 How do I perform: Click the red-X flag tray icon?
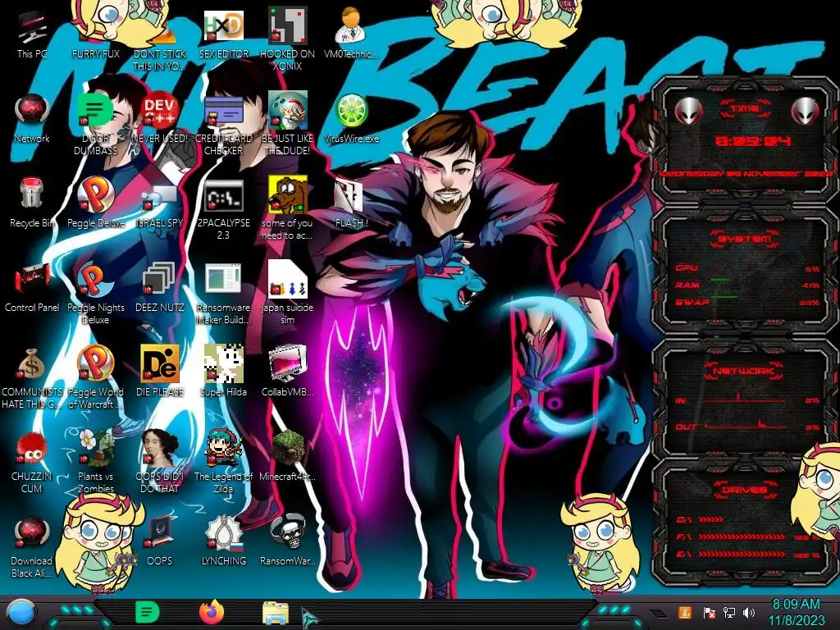(x=708, y=612)
